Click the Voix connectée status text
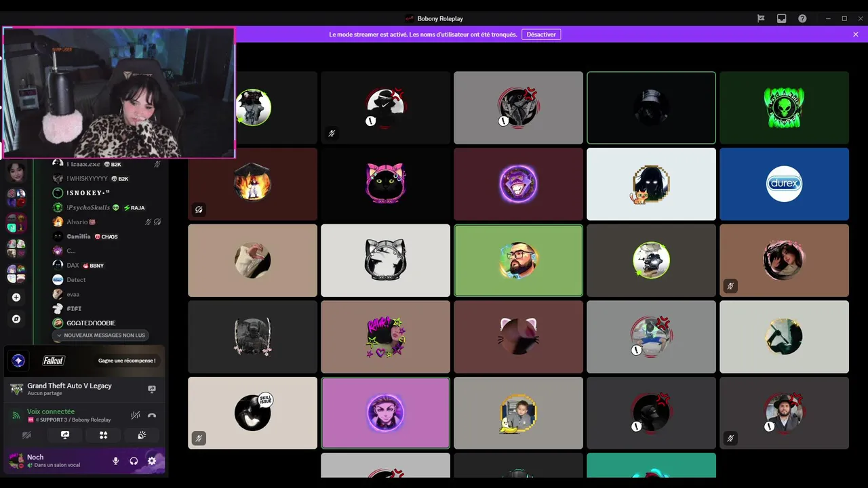Viewport: 868px width, 488px height. click(51, 411)
